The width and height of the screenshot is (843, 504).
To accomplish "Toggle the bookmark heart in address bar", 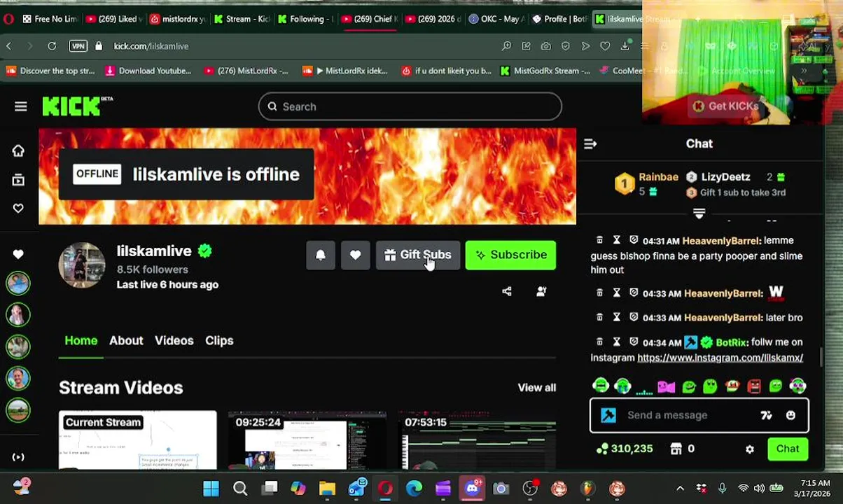I will pos(605,46).
